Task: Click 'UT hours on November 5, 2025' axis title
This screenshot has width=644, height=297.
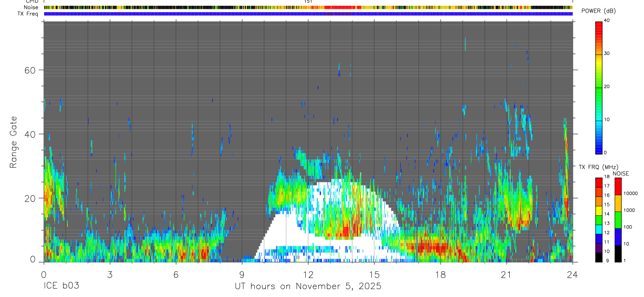Action: tap(308, 287)
